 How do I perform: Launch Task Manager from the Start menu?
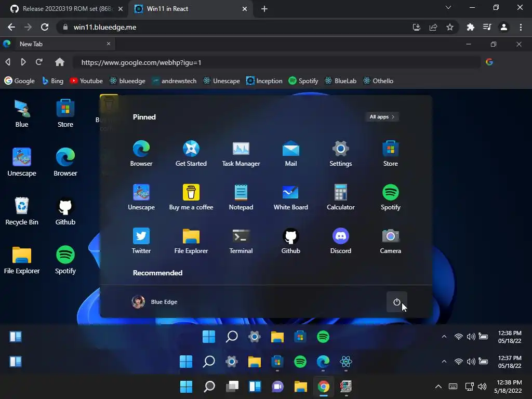(x=241, y=153)
